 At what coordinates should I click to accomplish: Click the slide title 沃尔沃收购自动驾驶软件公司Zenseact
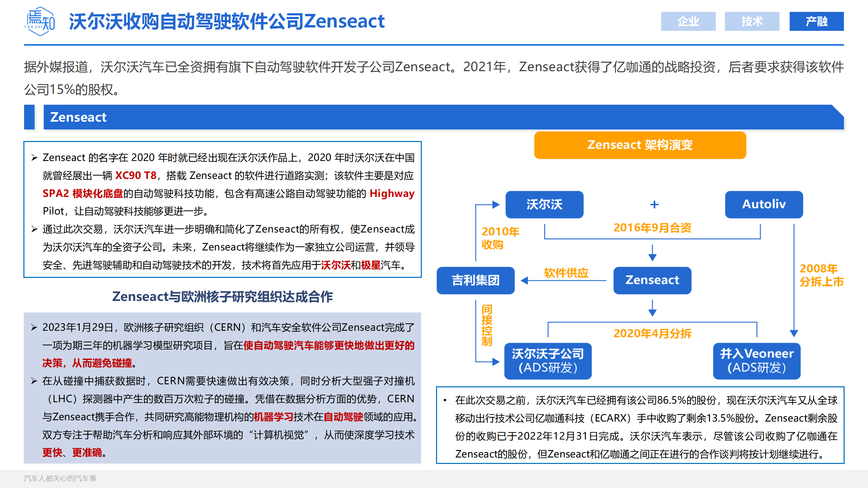point(227,21)
